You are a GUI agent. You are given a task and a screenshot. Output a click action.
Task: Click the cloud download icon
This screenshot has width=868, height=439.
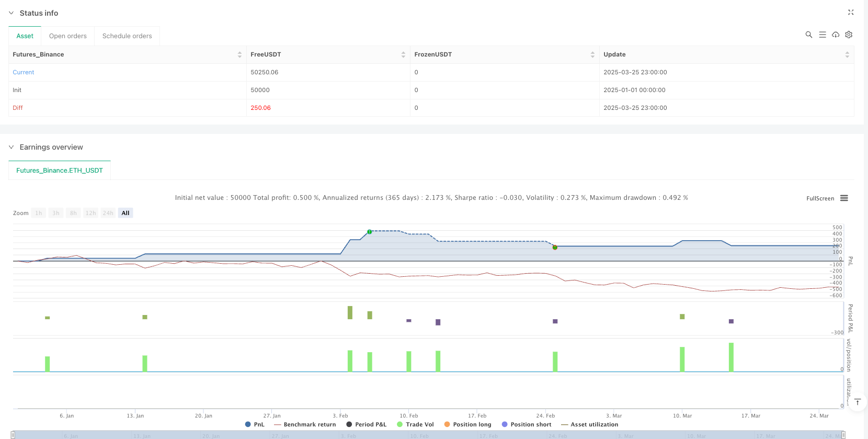tap(836, 35)
